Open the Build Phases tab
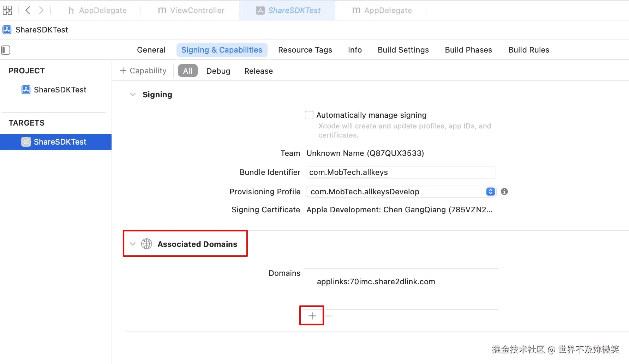Image resolution: width=629 pixels, height=364 pixels. (468, 50)
